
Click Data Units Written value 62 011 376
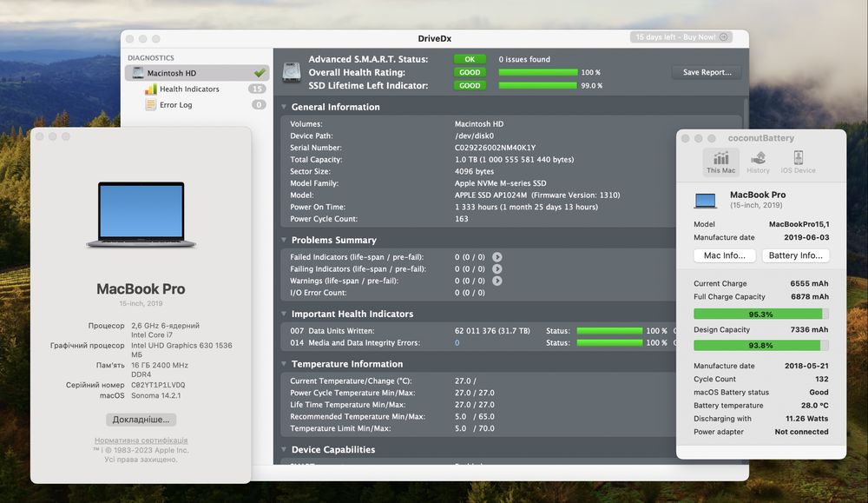492,331
